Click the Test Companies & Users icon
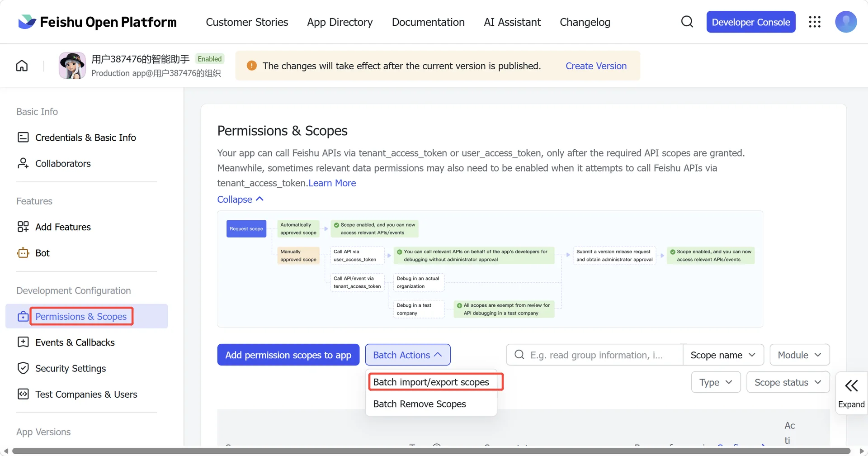The width and height of the screenshot is (868, 456). [23, 394]
